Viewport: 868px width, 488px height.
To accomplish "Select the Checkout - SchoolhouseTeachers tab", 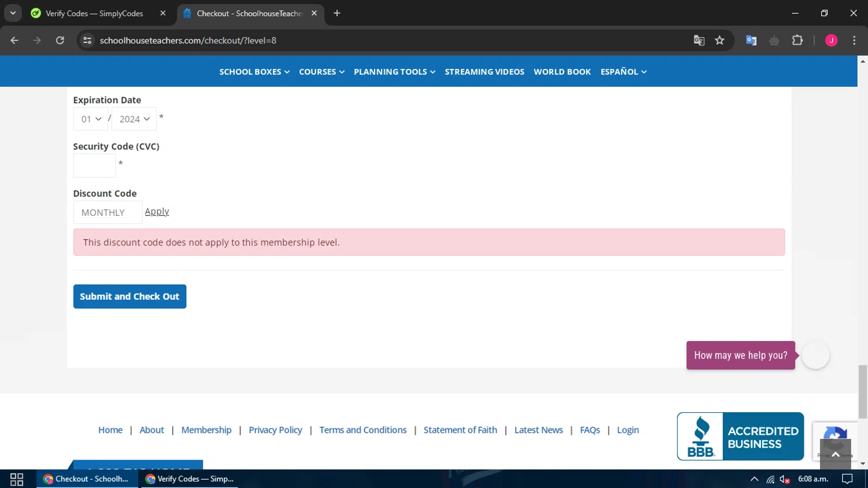I will tap(249, 13).
